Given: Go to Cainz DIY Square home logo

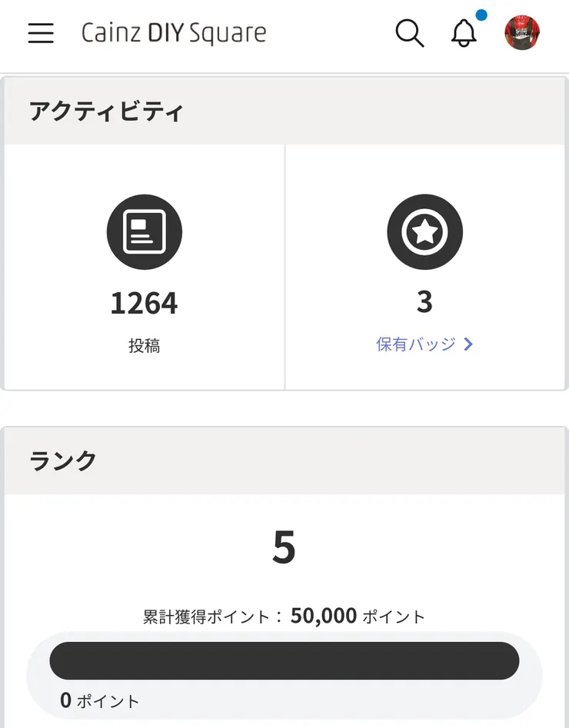Looking at the screenshot, I should 174,34.
